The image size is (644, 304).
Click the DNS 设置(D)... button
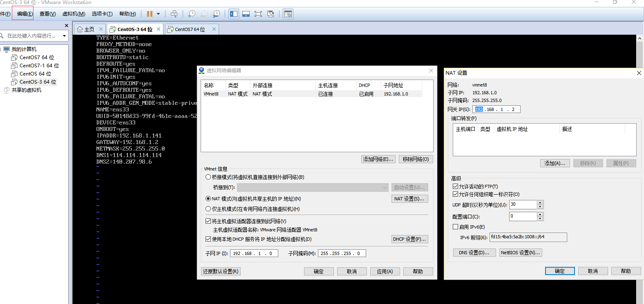474,253
